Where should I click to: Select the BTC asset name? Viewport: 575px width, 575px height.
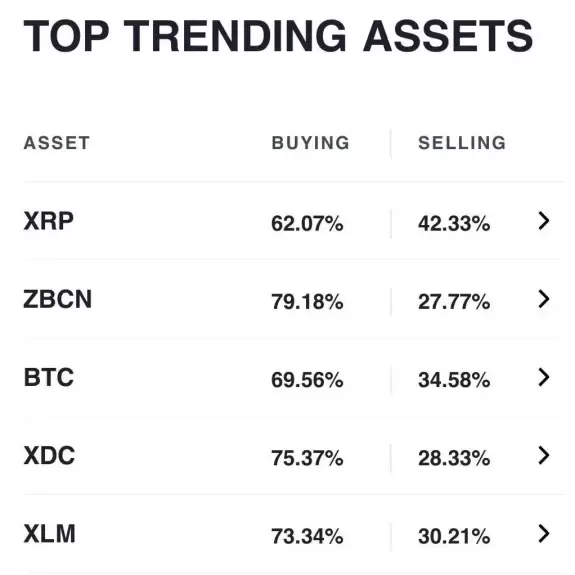point(49,377)
